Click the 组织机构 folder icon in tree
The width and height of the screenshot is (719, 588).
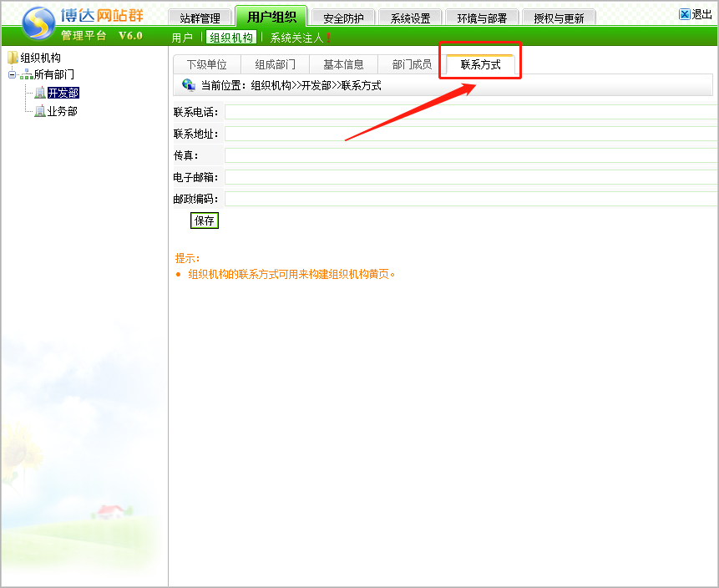coord(13,58)
